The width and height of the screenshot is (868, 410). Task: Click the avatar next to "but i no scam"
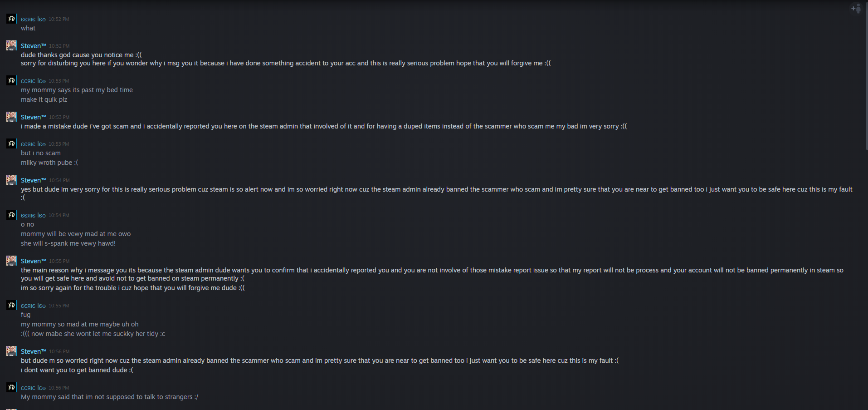click(x=11, y=143)
